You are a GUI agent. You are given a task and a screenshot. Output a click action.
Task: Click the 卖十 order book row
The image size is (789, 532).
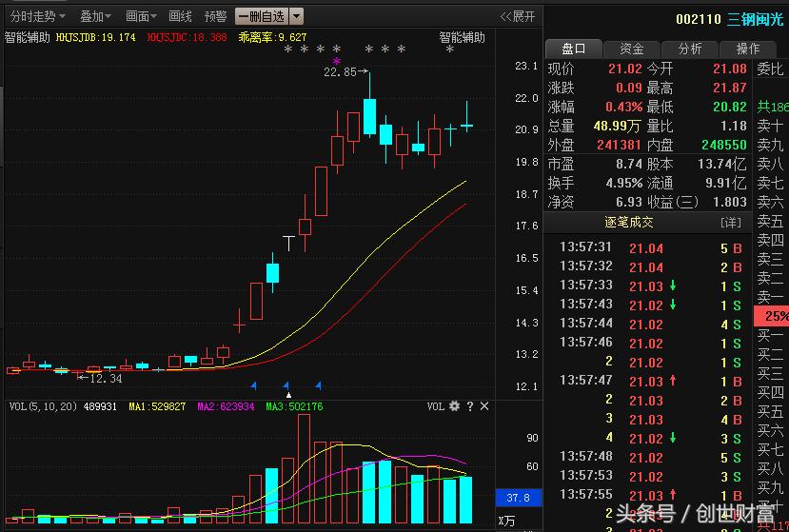pyautogui.click(x=770, y=126)
